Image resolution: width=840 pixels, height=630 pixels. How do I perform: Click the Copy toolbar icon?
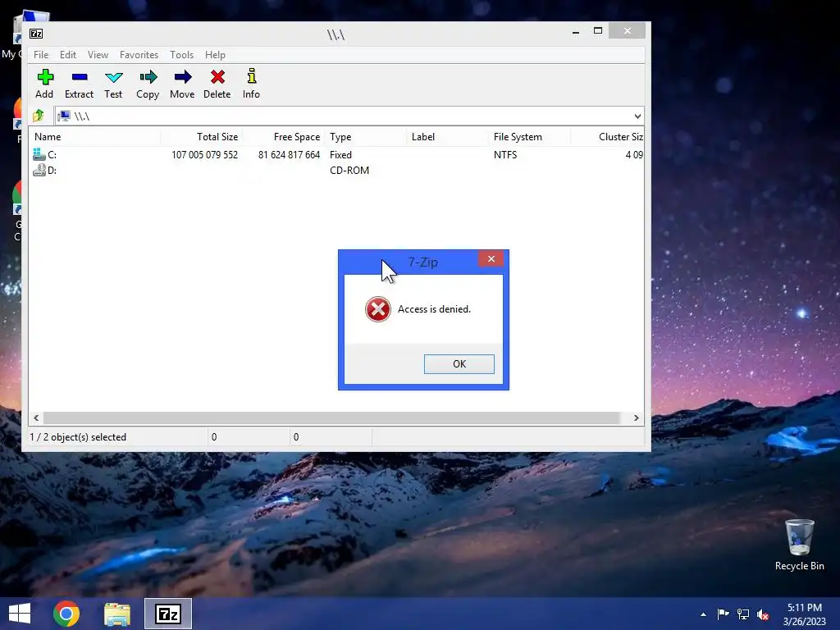148,77
